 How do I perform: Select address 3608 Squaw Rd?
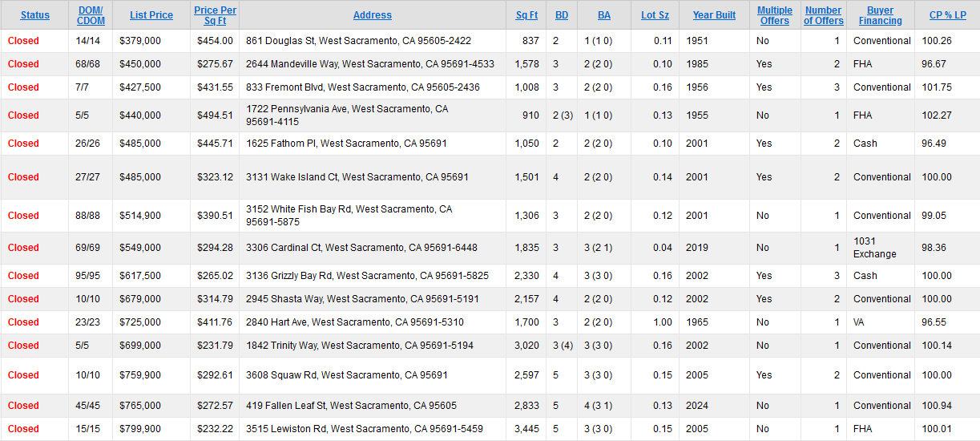click(347, 375)
